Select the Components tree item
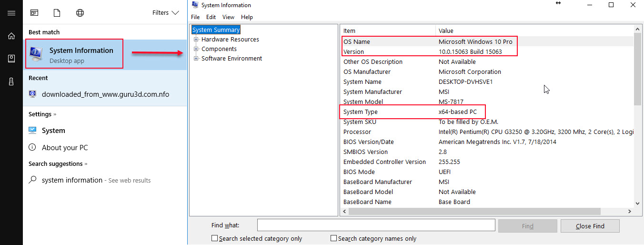The width and height of the screenshot is (644, 245). click(219, 49)
